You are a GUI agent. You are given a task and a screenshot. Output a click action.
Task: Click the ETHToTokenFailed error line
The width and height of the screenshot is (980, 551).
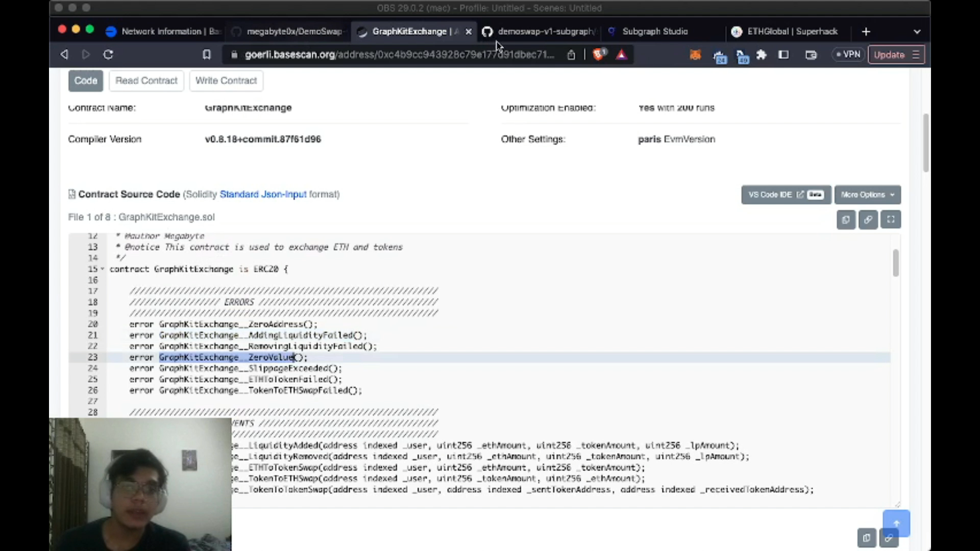click(x=235, y=380)
